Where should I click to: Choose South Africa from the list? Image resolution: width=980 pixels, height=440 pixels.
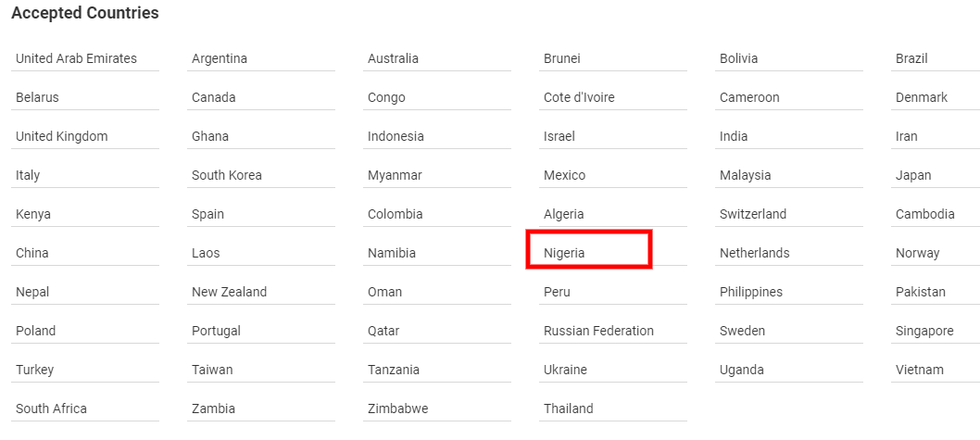pyautogui.click(x=51, y=409)
